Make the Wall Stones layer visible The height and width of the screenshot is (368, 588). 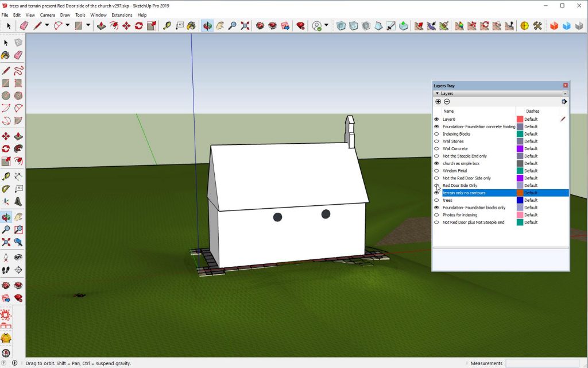436,141
